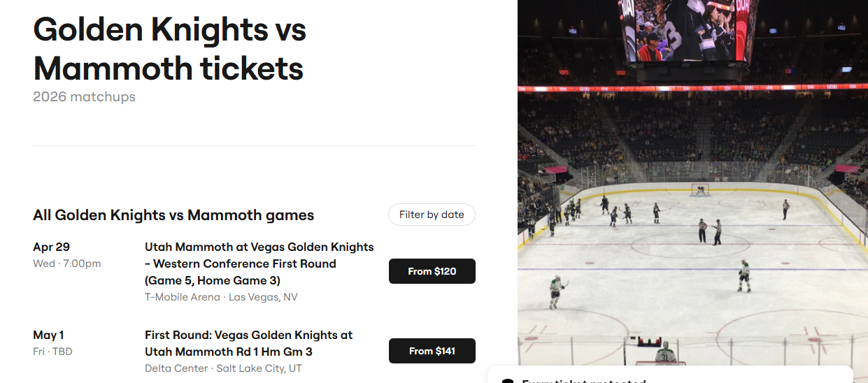Select the May 1 game date
The height and width of the screenshot is (383, 868).
48,335
